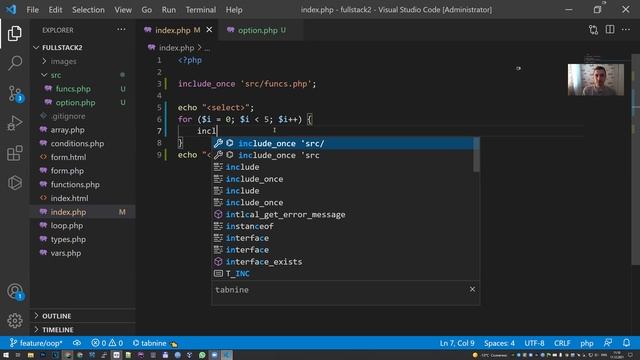The width and height of the screenshot is (640, 360).
Task: Select index.php in file explorer
Action: [x=83, y=212]
